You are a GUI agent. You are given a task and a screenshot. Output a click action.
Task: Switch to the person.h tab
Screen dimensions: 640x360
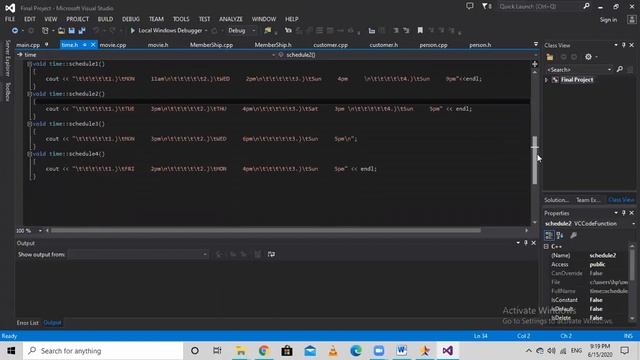click(x=480, y=45)
